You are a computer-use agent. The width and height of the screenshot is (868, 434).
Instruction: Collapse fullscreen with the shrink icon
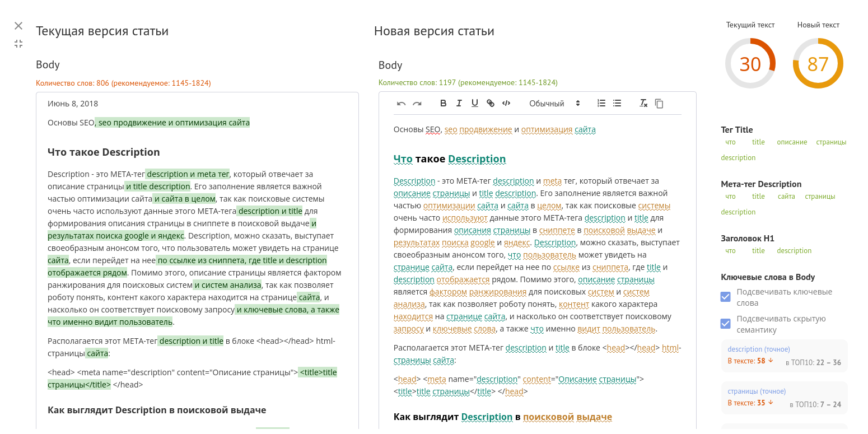(18, 44)
